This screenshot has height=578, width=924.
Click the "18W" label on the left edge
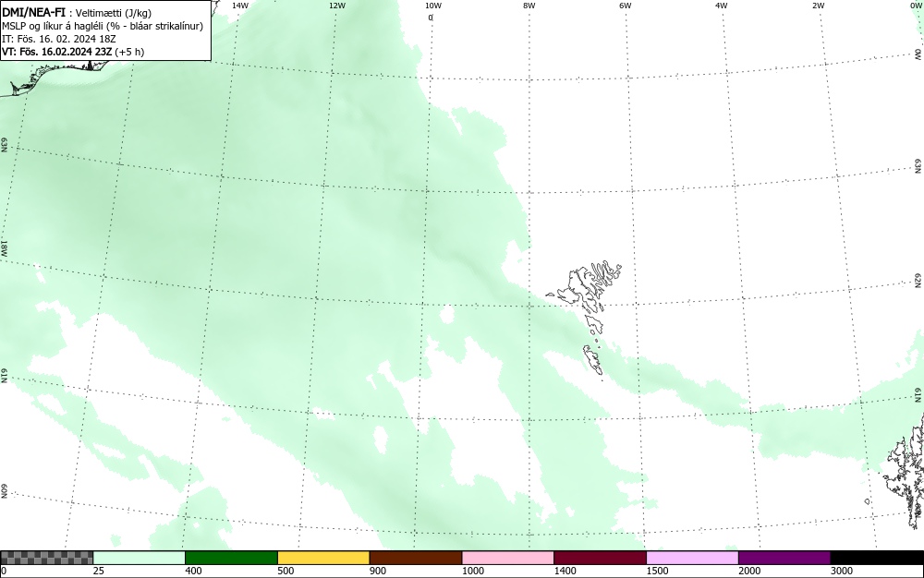pyautogui.click(x=4, y=247)
